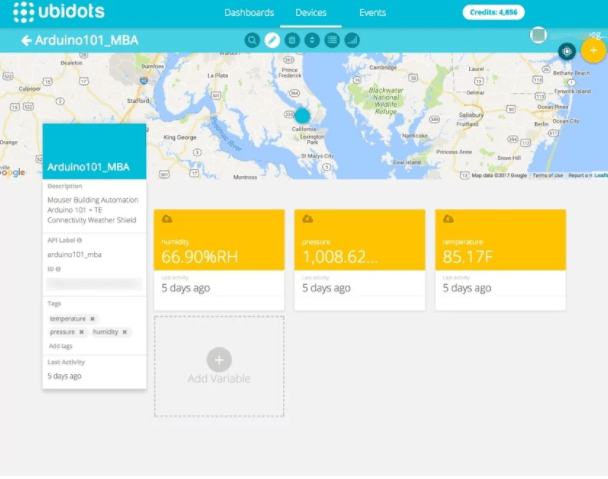Screen dimensions: 608x479
Task: Click the cloud icon on pressure card
Action: click(x=307, y=219)
